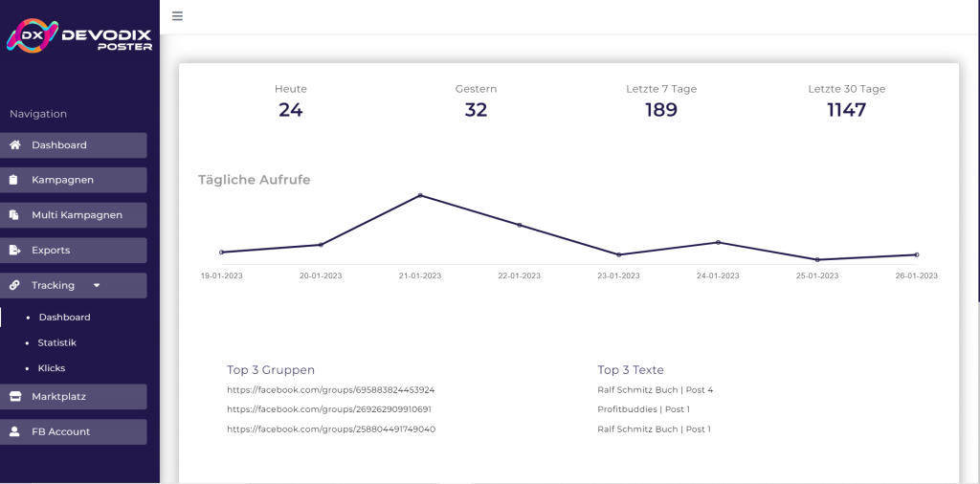Image resolution: width=980 pixels, height=484 pixels.
Task: Open Statistik under Tracking
Action: (56, 342)
